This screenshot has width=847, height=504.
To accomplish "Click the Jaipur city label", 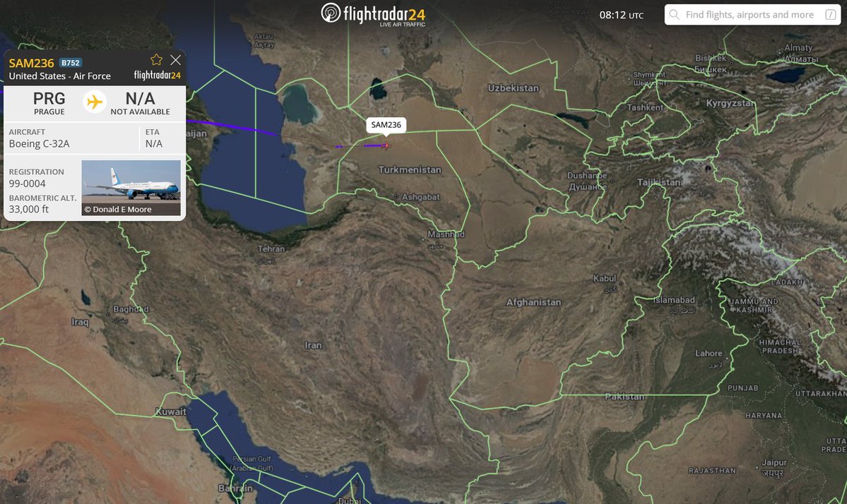I will (x=774, y=462).
